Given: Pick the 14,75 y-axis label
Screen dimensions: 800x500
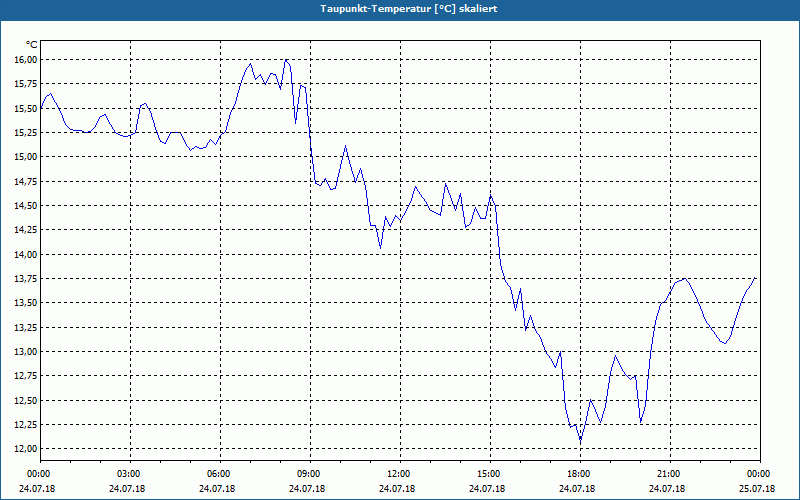Looking at the screenshot, I should 24,181.
